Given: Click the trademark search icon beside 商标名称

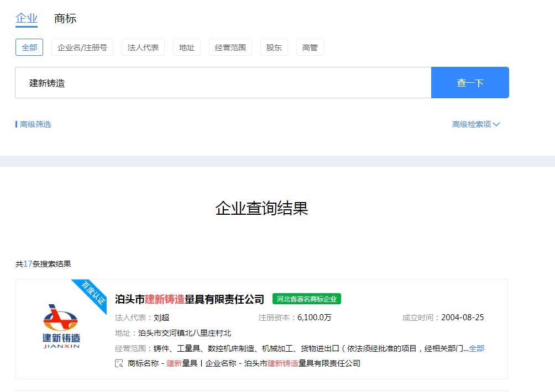Looking at the screenshot, I should [x=119, y=363].
